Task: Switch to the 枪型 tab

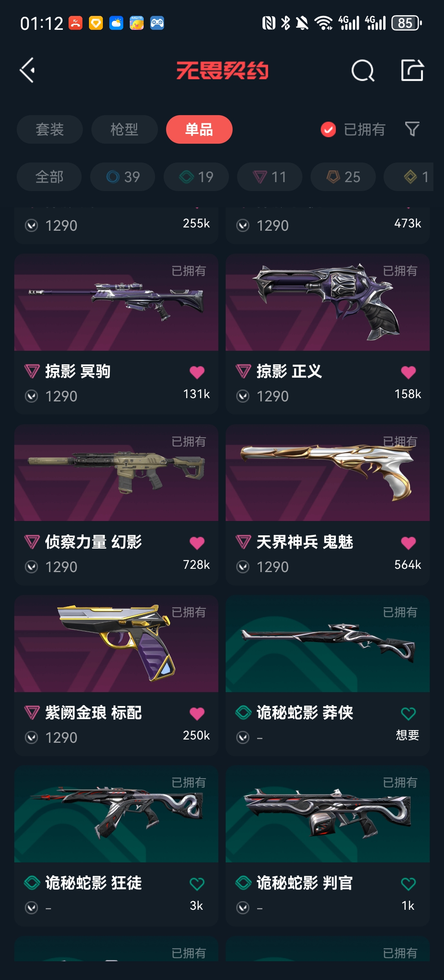Action: tap(124, 129)
